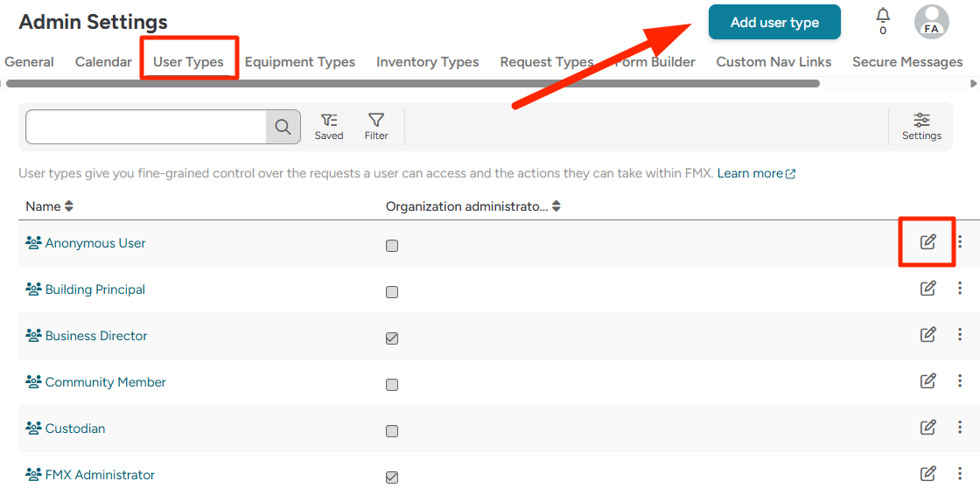
Task: Click the notification bell icon
Action: 883,16
